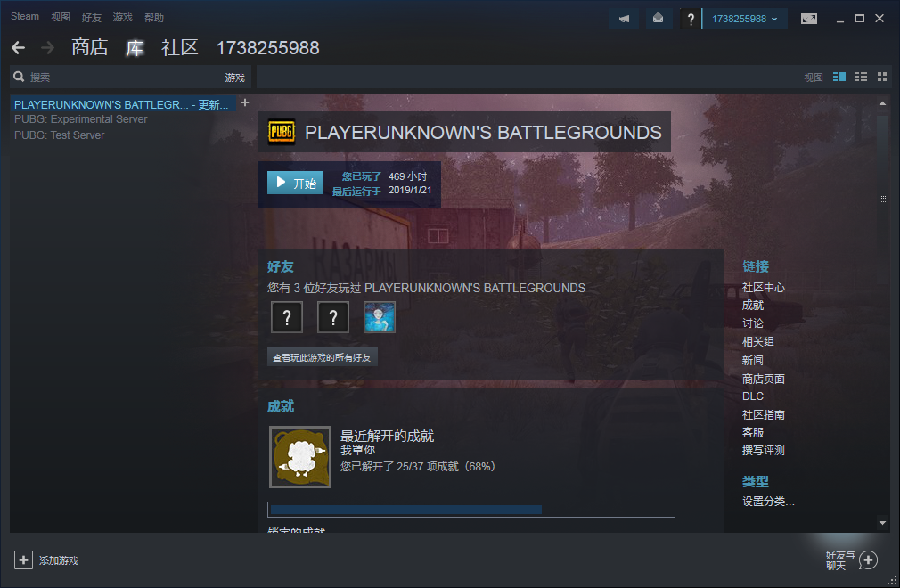This screenshot has height=588, width=900.
Task: Click the add game plus icon
Action: coord(23,559)
